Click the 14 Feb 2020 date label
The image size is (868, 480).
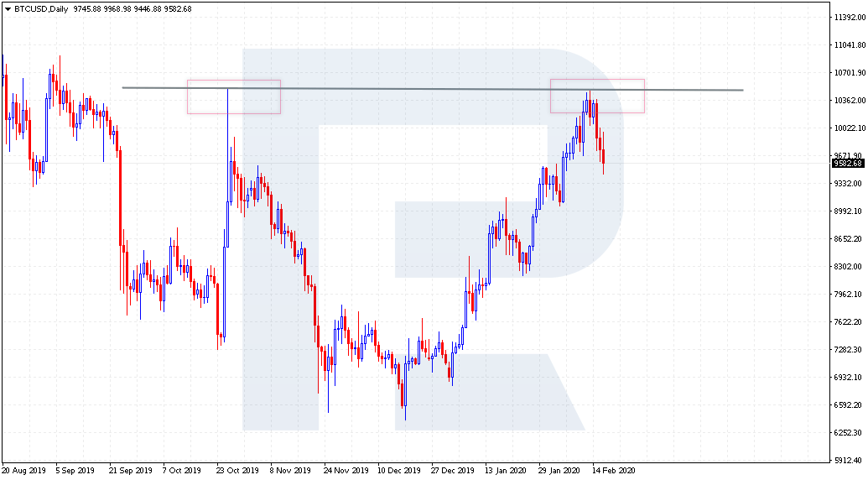(x=614, y=471)
